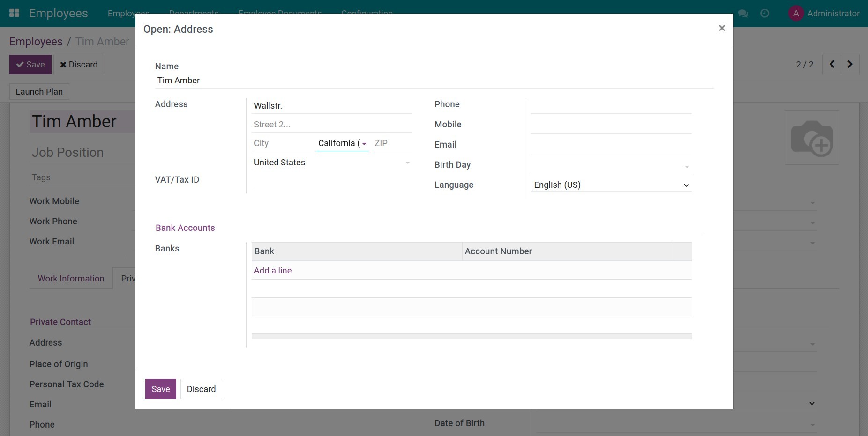Add a line under Bank Accounts
The image size is (868, 436).
pyautogui.click(x=272, y=270)
